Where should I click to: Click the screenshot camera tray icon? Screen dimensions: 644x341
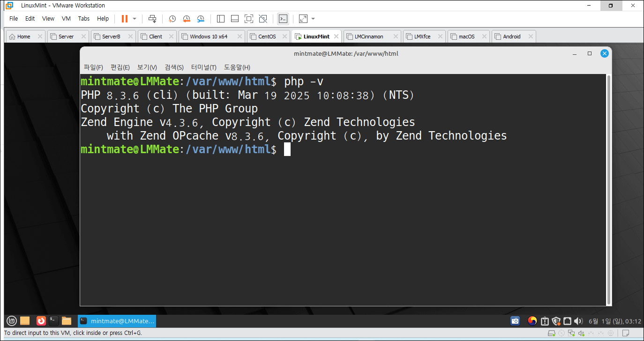click(x=515, y=321)
